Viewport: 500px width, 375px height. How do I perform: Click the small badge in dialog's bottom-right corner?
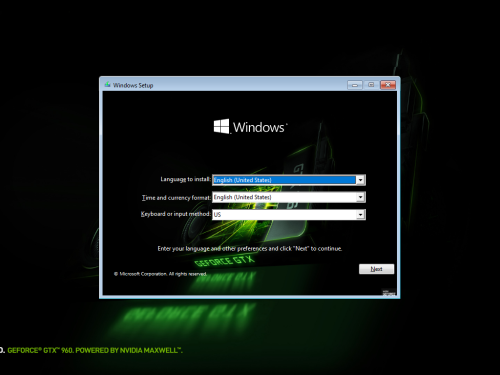click(x=389, y=293)
